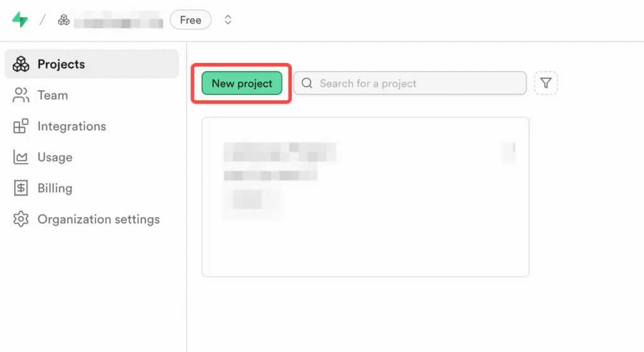The image size is (644, 352).
Task: Expand the organization switcher chevrons
Action: [228, 20]
